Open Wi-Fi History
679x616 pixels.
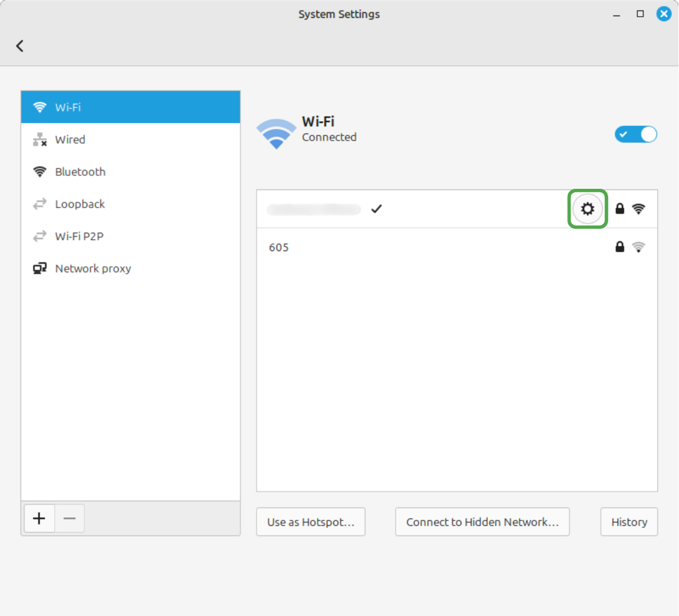(629, 522)
